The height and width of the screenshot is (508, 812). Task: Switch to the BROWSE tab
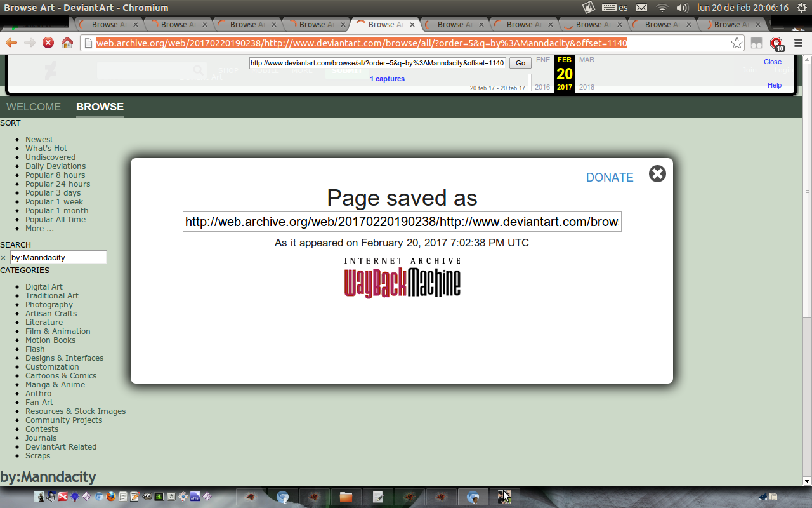click(100, 107)
